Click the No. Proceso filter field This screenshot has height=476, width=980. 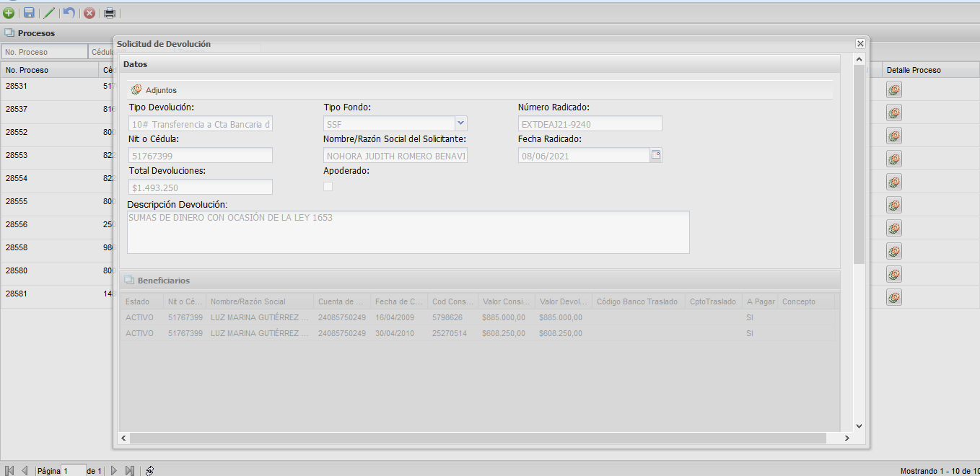click(x=44, y=52)
